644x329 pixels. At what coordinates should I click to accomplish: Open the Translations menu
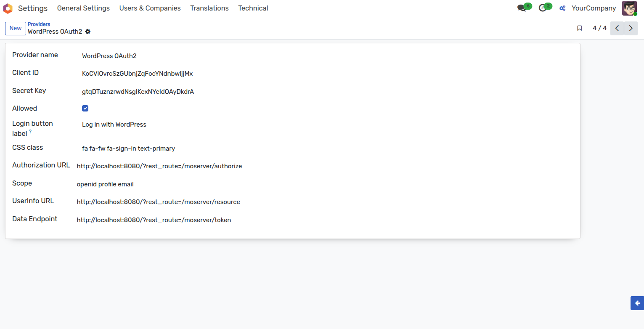(x=209, y=8)
